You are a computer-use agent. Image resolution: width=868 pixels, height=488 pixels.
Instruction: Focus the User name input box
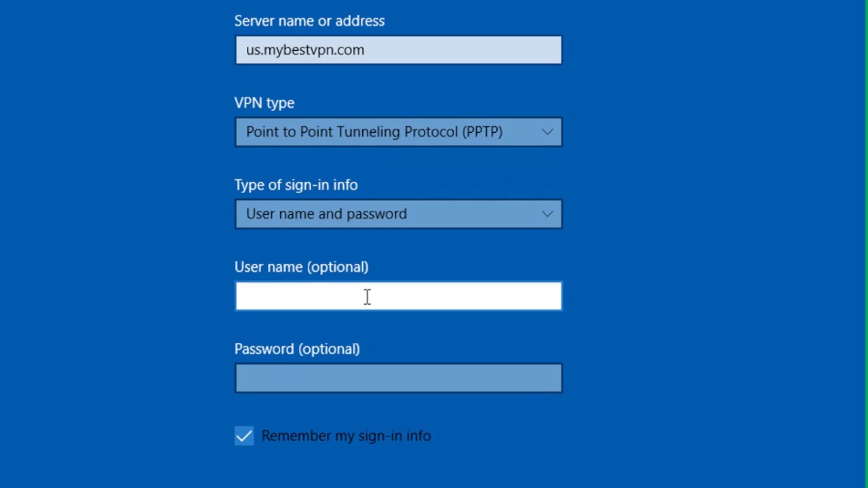click(x=398, y=296)
